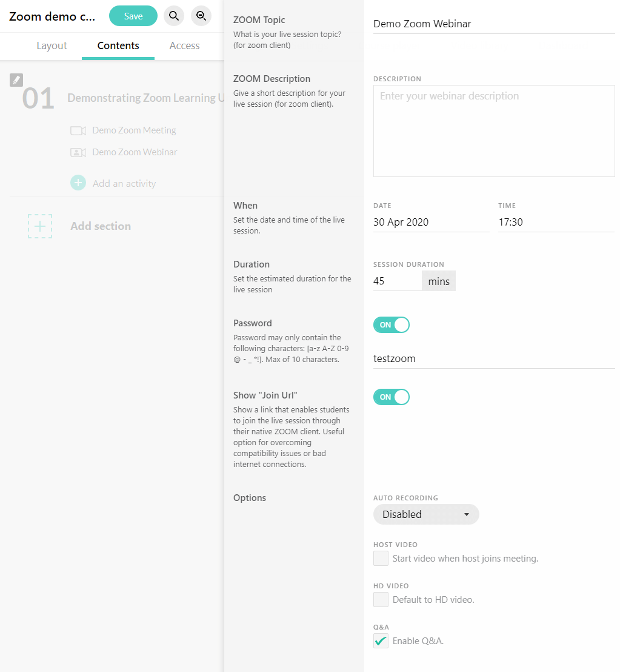Image resolution: width=620 pixels, height=672 pixels.
Task: Click the mins unit label
Action: tap(439, 281)
